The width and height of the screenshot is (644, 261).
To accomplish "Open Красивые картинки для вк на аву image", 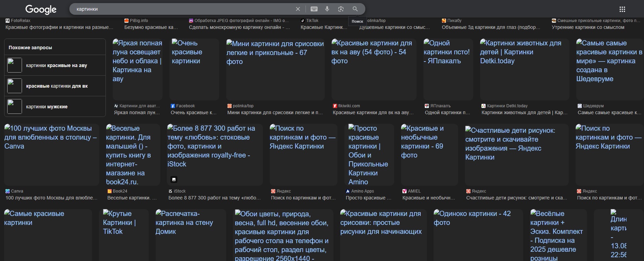I will [374, 69].
